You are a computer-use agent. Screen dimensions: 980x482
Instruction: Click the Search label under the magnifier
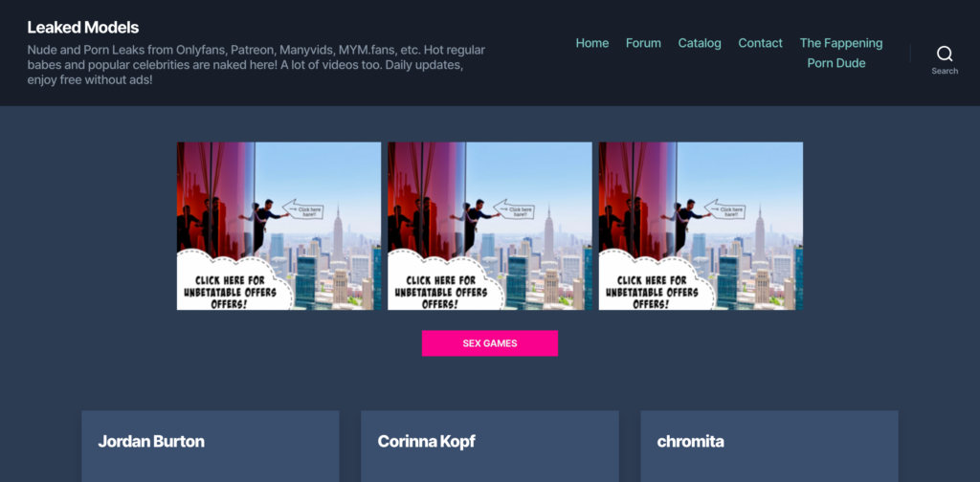pyautogui.click(x=944, y=71)
